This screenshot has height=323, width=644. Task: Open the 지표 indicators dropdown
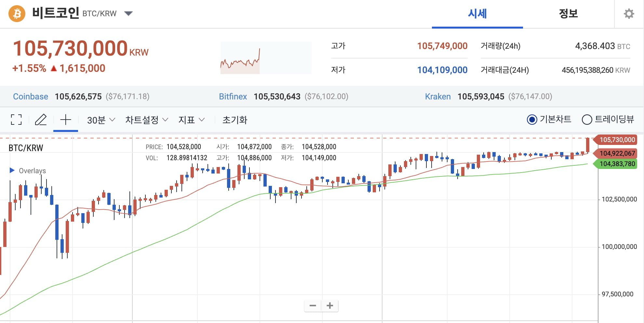pyautogui.click(x=192, y=120)
